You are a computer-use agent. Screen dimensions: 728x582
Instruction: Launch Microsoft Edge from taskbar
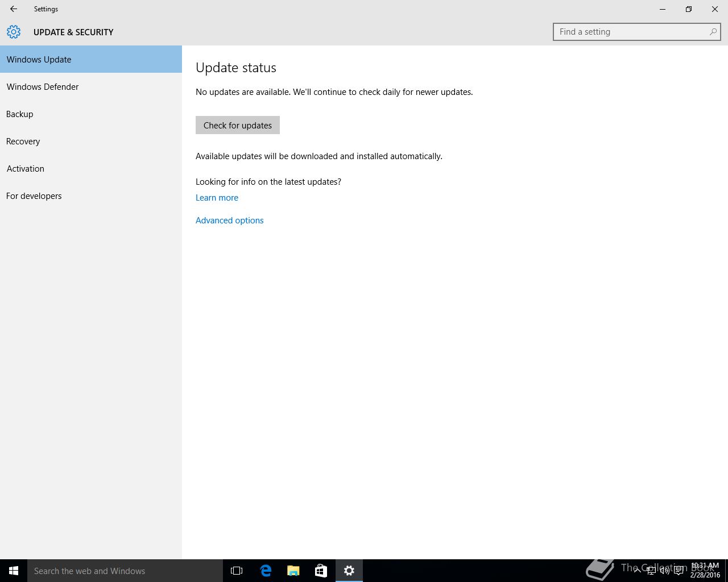click(266, 571)
